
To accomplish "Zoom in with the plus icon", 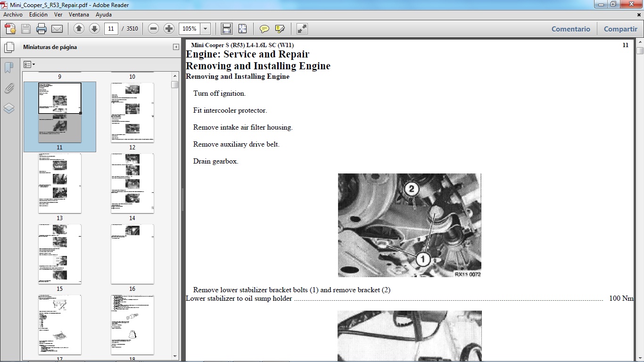I will pos(169,29).
